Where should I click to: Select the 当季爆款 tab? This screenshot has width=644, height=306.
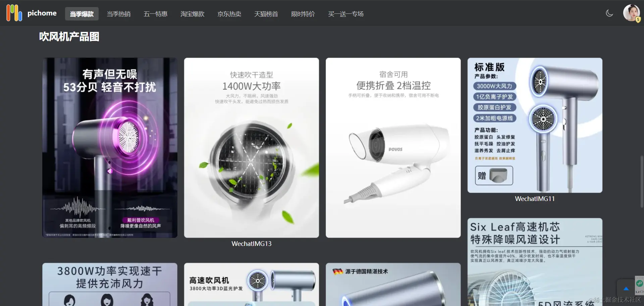[x=82, y=14]
